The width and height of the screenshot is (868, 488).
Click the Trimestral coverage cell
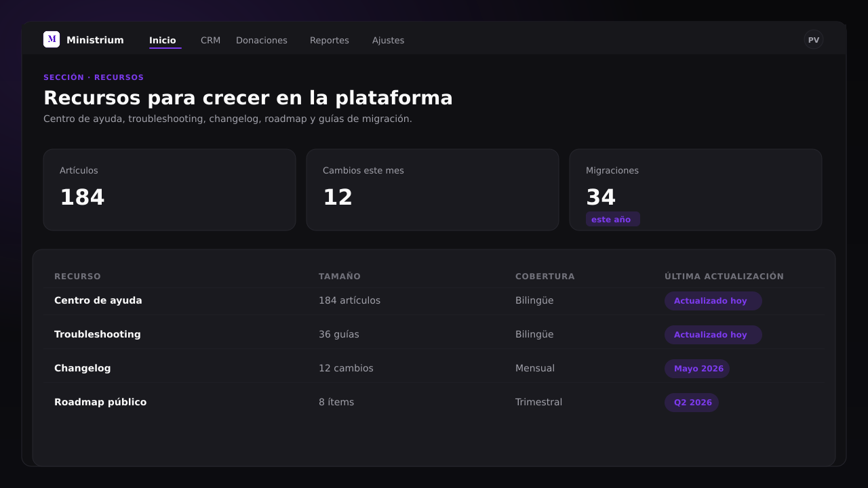538,402
